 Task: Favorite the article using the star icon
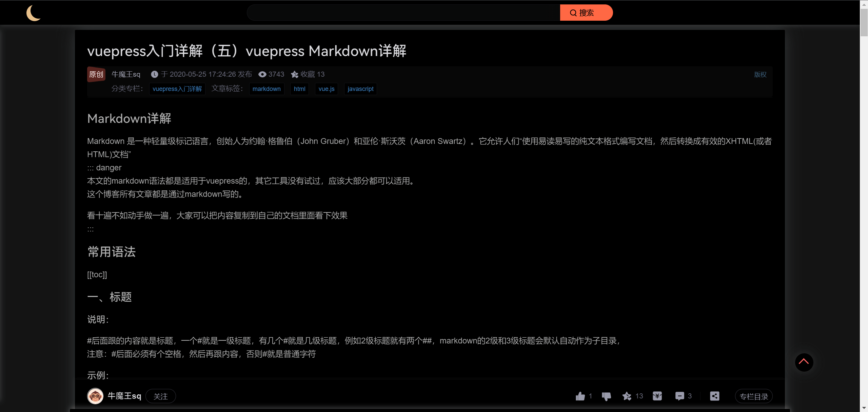click(627, 396)
